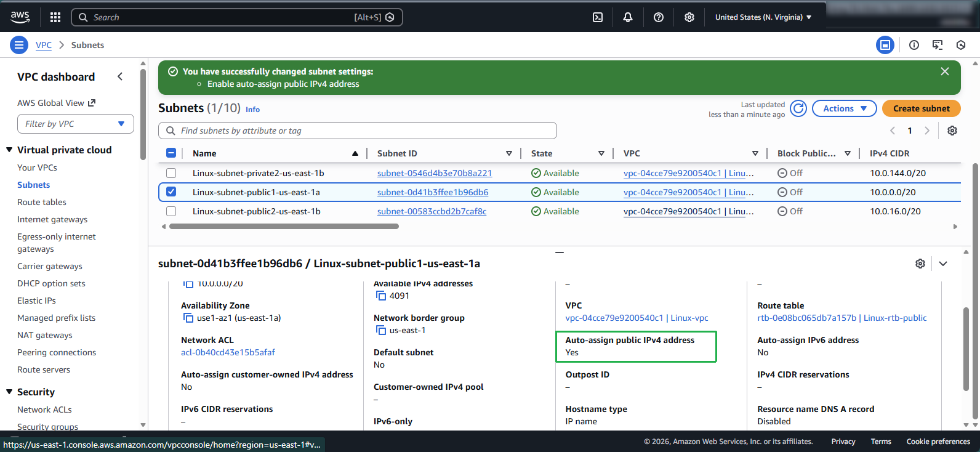
Task: Open Network ACLs in sidebar
Action: tap(44, 410)
